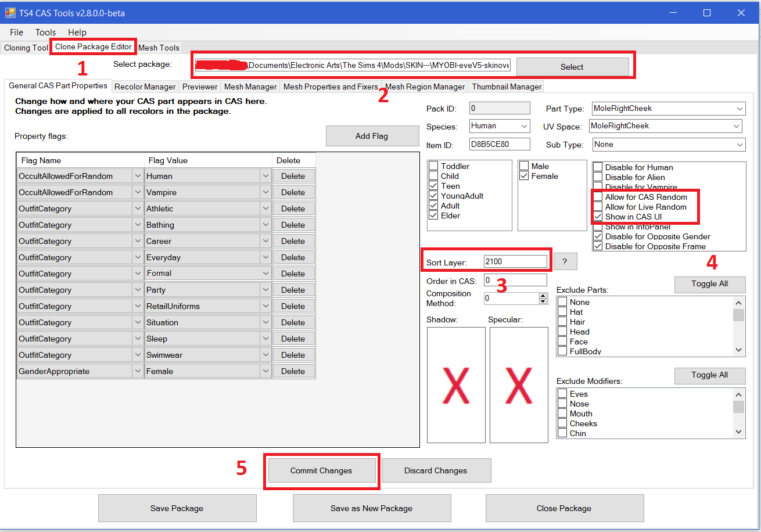Check Hair in Exclude Parts
The image size is (761, 532).
[562, 322]
